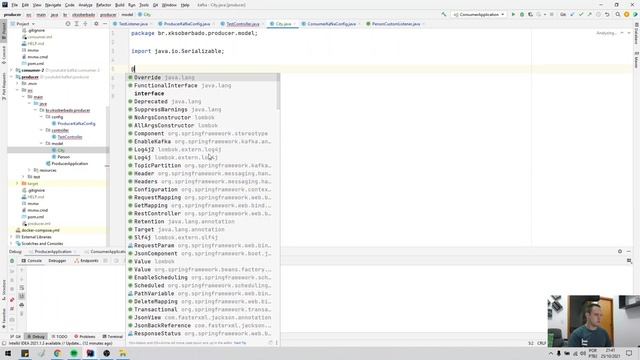Viewport: 640px width, 360px height.
Task: Open the Project view dropdown
Action: point(25,24)
